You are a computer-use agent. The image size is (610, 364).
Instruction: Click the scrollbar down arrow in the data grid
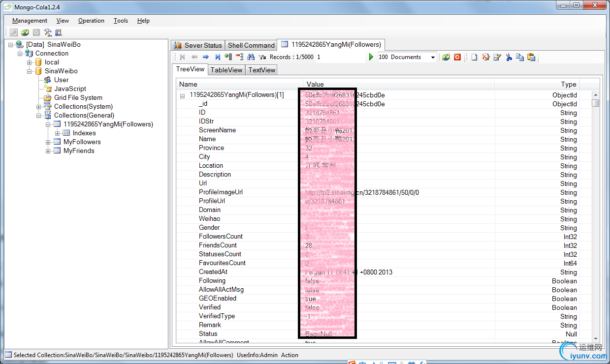point(596,339)
